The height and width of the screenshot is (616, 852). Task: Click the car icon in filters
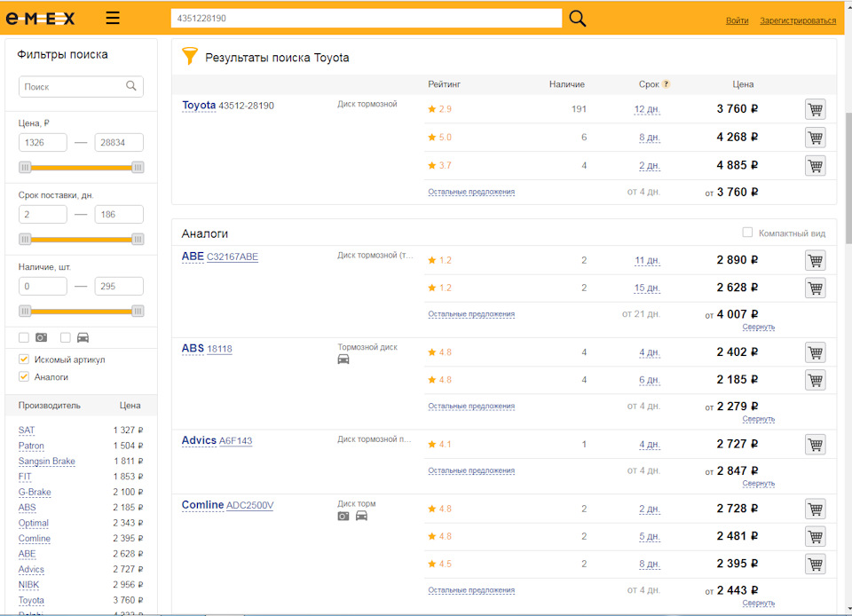(x=83, y=338)
